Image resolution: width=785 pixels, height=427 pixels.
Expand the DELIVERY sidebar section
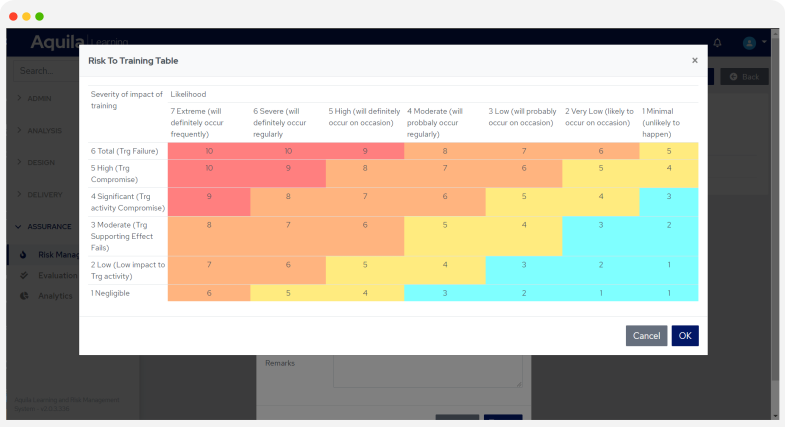tap(42, 194)
